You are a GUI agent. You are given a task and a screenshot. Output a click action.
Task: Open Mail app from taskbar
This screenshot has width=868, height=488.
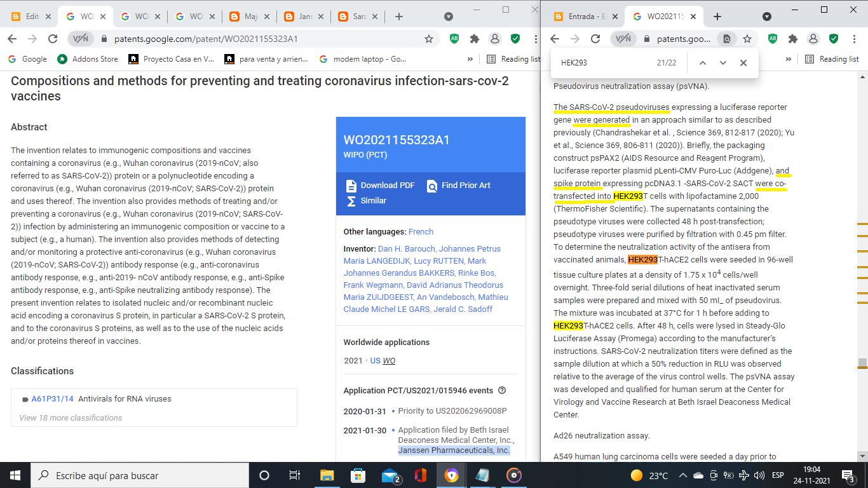tap(390, 475)
